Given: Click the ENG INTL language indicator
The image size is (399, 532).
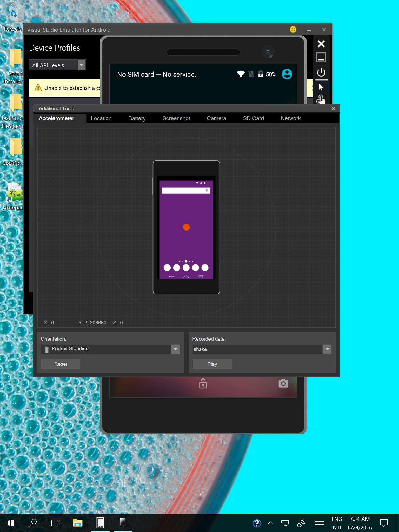Looking at the screenshot, I should coord(337,523).
